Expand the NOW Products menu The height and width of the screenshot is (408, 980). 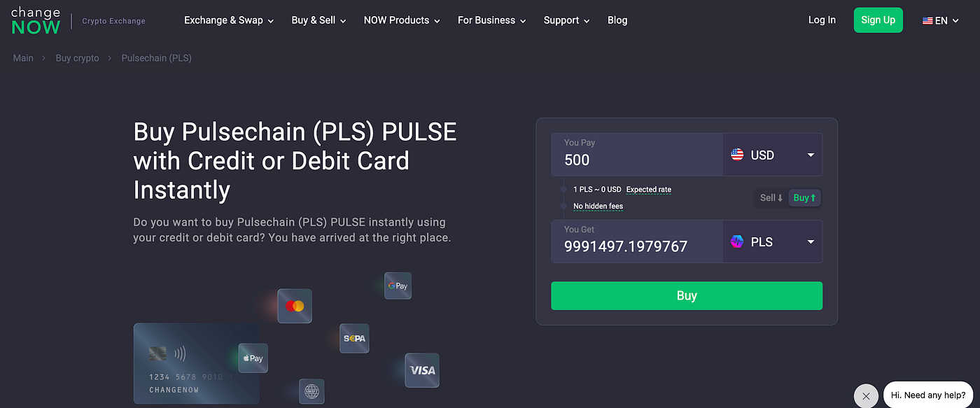click(402, 20)
